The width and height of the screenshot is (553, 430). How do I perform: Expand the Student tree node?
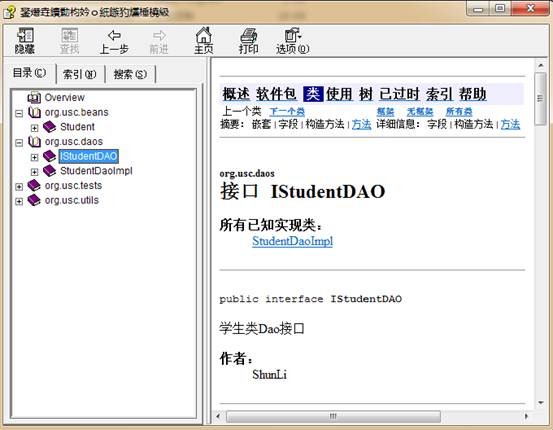pos(34,128)
